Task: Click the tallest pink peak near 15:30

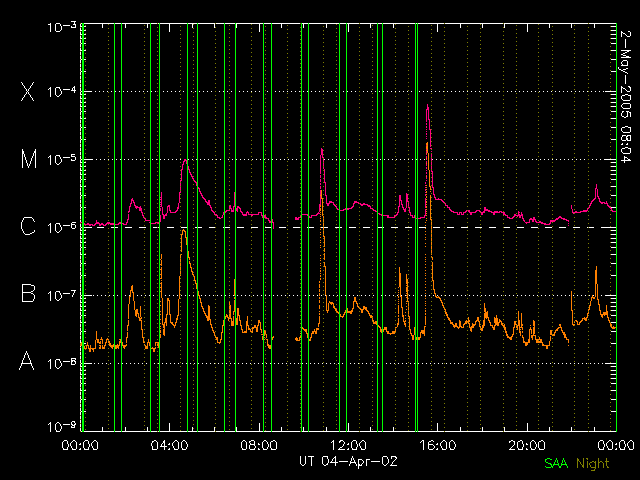Action: pos(427,106)
